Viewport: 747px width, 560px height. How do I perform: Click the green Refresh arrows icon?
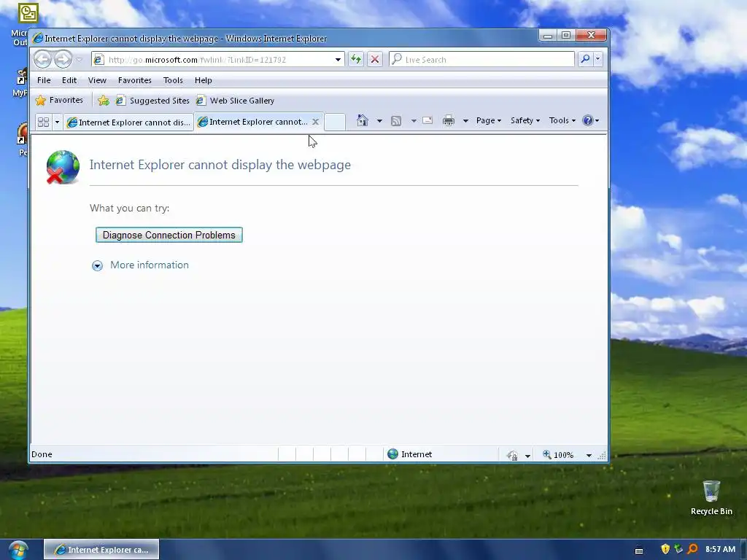coord(355,60)
